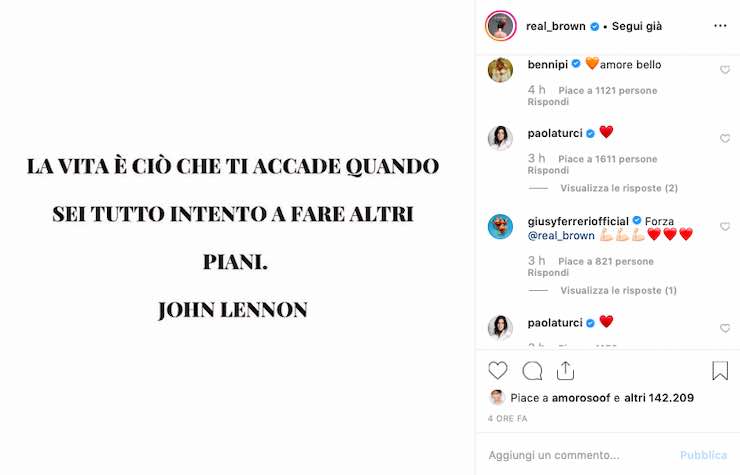Expand Visualizza le risposte (2)
740x475 pixels.
coord(619,188)
